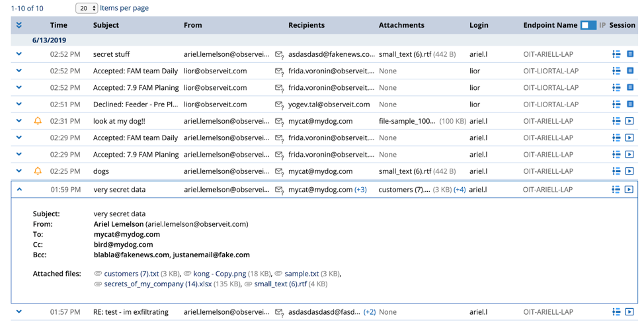Screen dimensions: 644x322
Task: Toggle Endpoint Name / IP switch
Action: click(588, 25)
